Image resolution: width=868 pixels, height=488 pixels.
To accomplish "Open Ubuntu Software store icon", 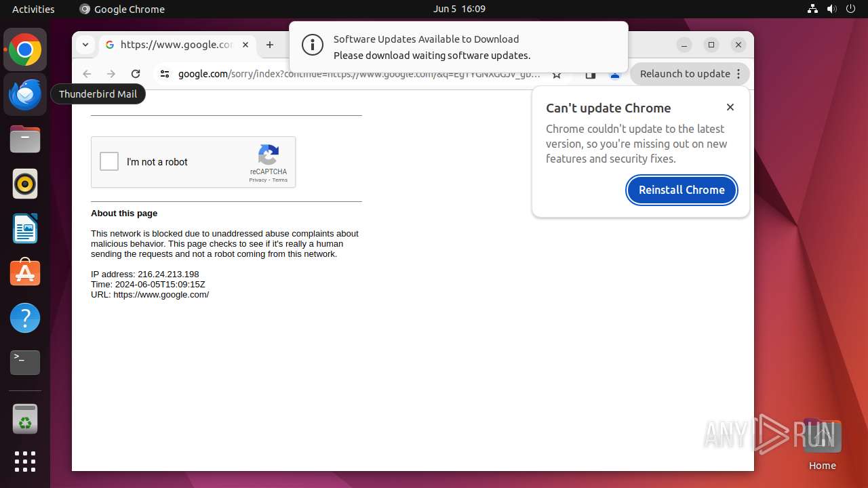I will [25, 273].
